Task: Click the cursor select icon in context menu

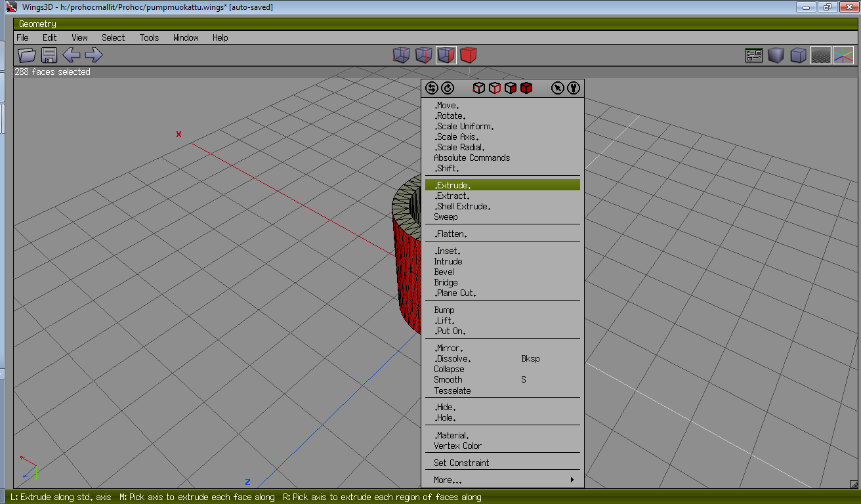Action: pyautogui.click(x=558, y=88)
